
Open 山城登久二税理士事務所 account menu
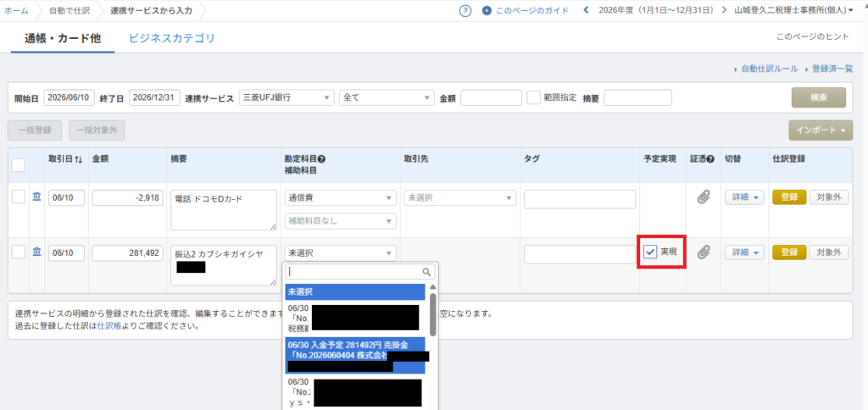[793, 10]
